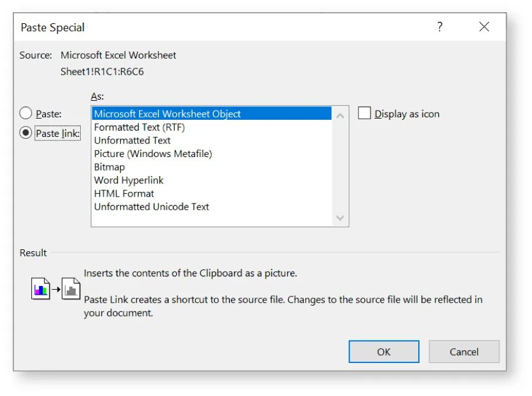Click the clipboard picture result icon
The width and height of the screenshot is (532, 396).
[56, 288]
